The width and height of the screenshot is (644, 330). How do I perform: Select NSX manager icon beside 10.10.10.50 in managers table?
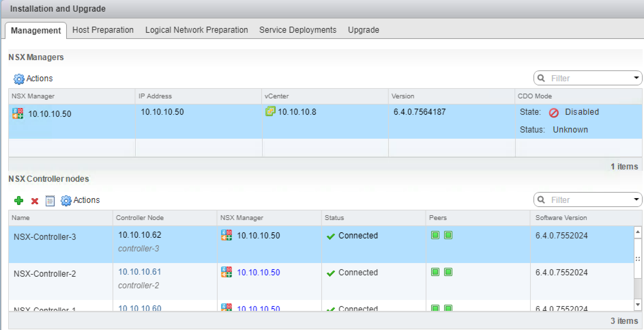coord(18,113)
